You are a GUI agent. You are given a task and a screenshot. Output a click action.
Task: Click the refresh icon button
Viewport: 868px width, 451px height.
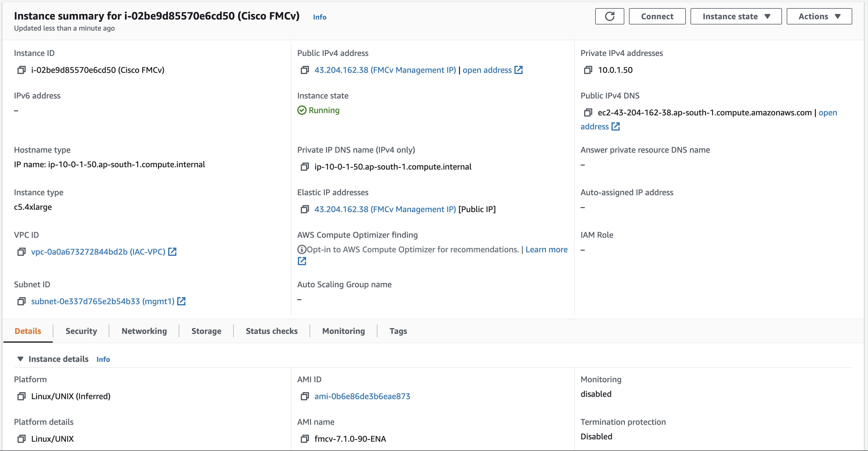click(609, 16)
